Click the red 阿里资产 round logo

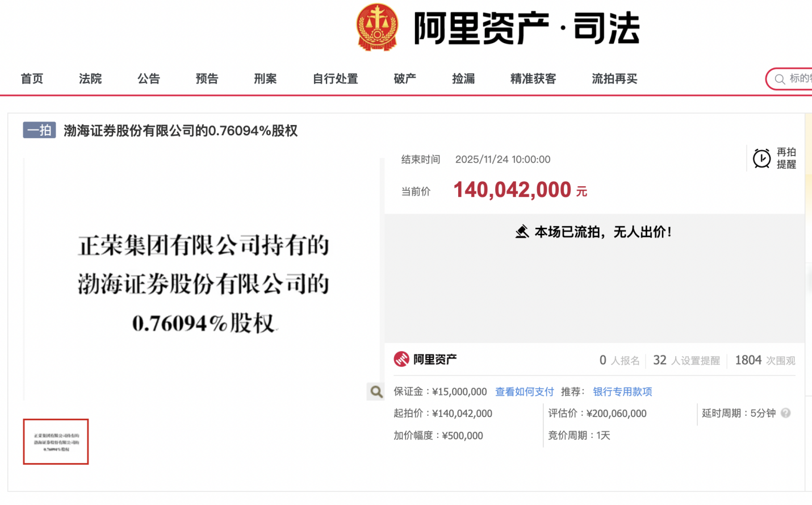tap(401, 359)
